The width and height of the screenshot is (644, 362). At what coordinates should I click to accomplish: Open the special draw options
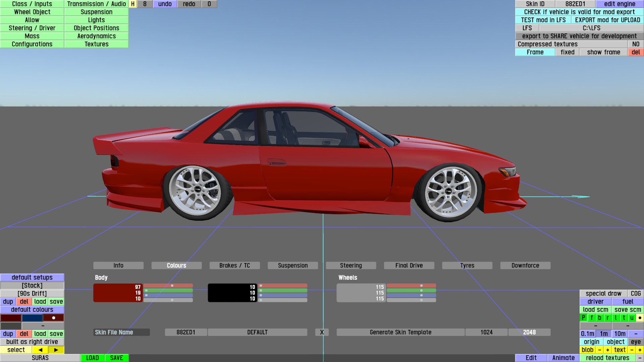603,293
